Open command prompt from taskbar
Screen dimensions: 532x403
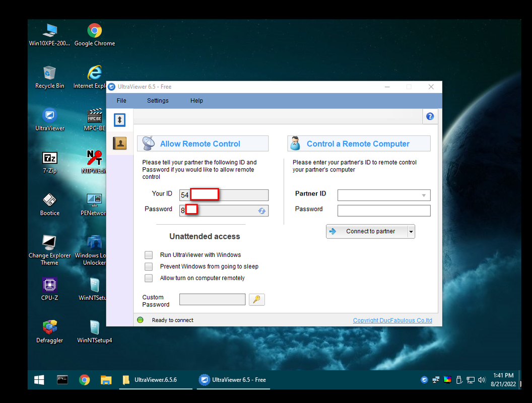(62, 380)
